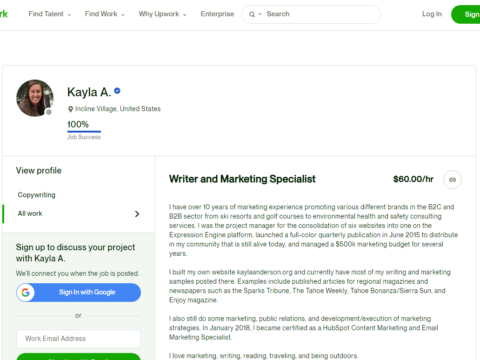
Task: Click the Google logo in sign-in button
Action: click(x=26, y=292)
